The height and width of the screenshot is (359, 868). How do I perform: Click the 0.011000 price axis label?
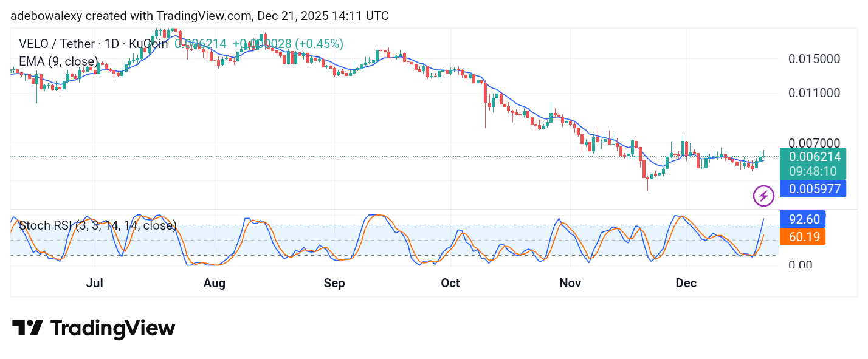814,93
